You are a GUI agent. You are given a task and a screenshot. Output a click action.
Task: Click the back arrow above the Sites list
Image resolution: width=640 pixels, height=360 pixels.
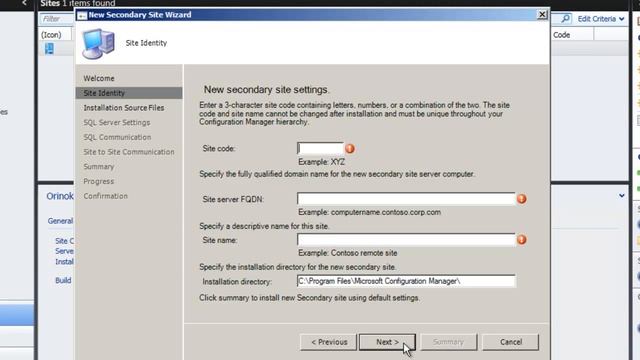coord(24,3)
